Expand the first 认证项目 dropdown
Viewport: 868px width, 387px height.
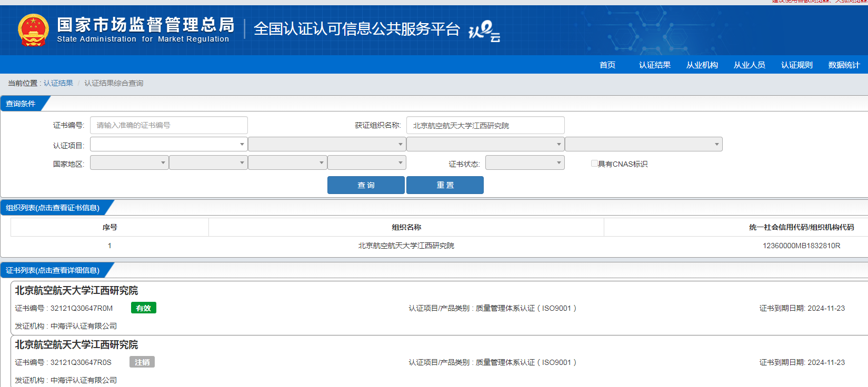(169, 144)
